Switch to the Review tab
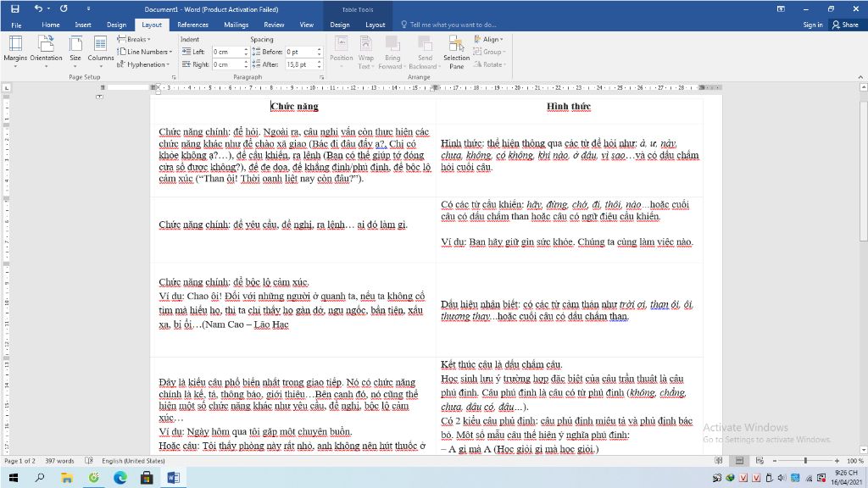The image size is (868, 488). tap(274, 25)
